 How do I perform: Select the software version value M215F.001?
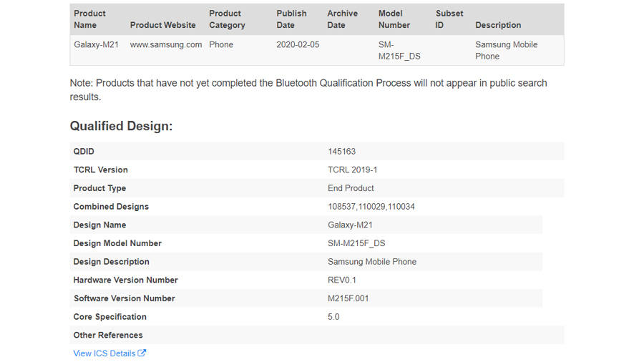(x=348, y=298)
